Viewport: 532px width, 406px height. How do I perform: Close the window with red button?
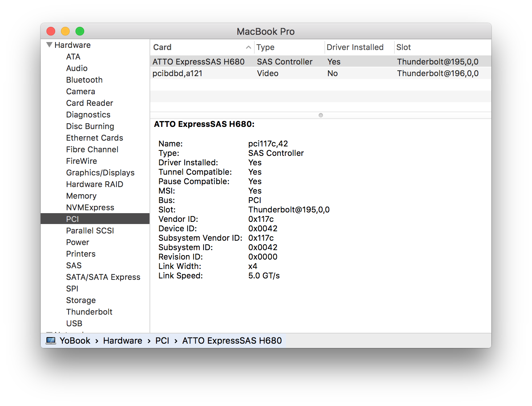coord(51,31)
